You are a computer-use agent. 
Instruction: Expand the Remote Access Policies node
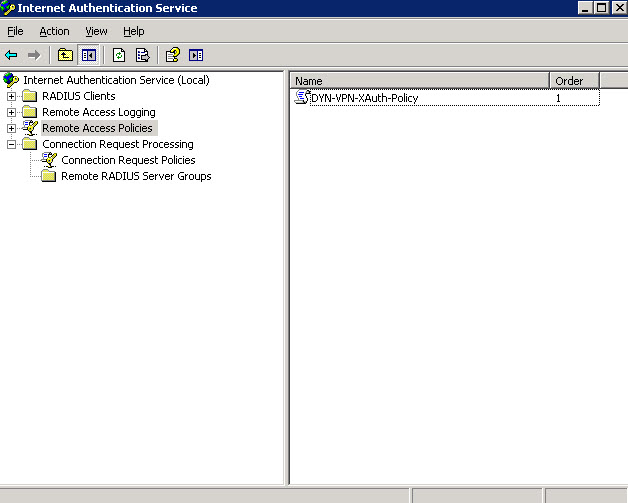(x=12, y=128)
